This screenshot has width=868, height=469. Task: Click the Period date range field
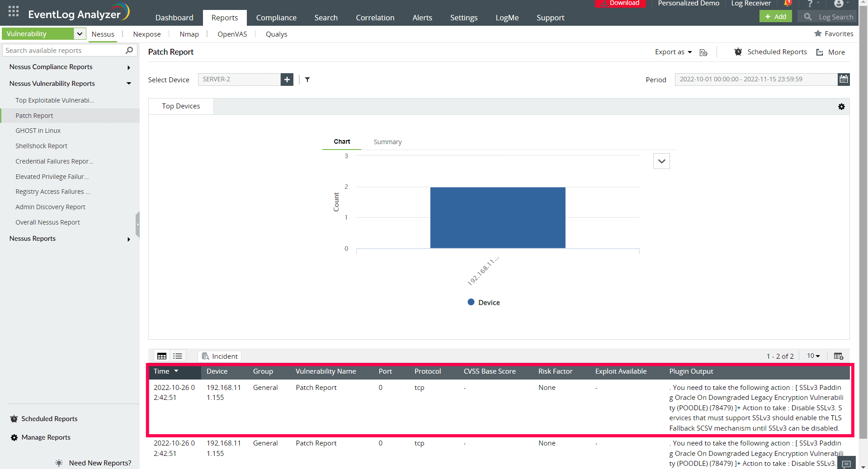756,79
